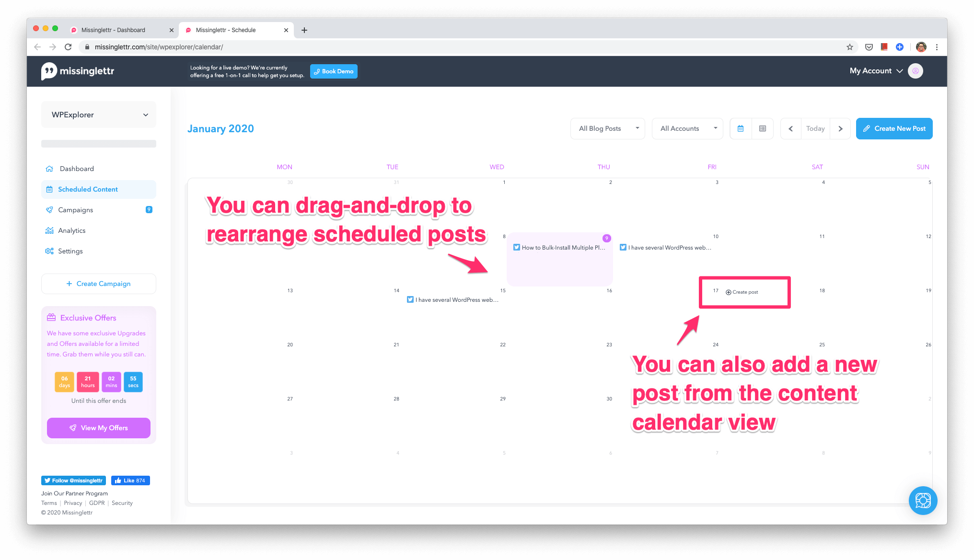Switch to list view icon

pyautogui.click(x=763, y=128)
